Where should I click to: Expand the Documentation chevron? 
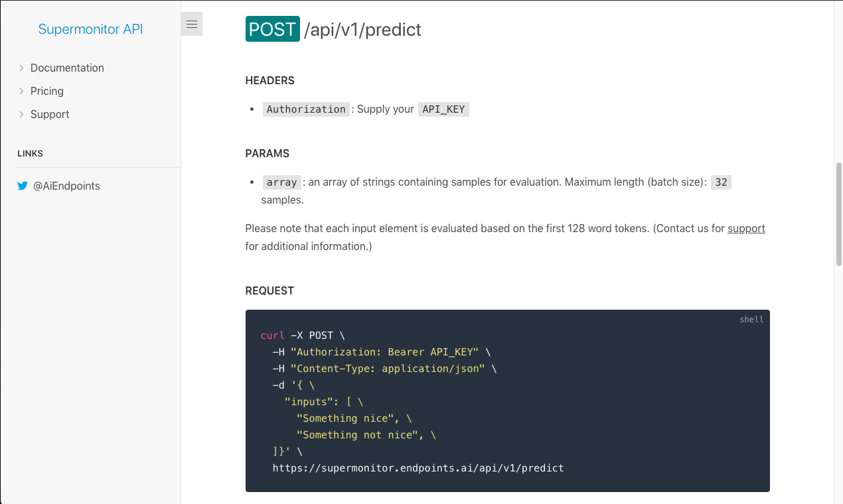click(x=21, y=68)
